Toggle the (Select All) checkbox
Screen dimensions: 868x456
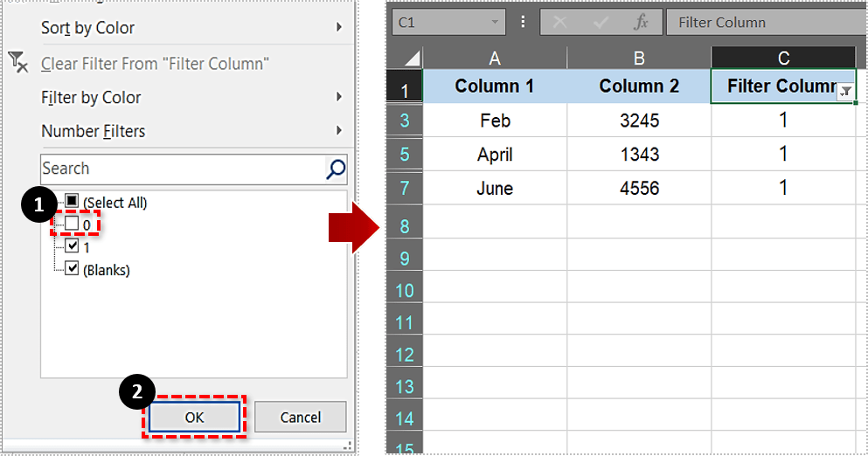point(72,202)
